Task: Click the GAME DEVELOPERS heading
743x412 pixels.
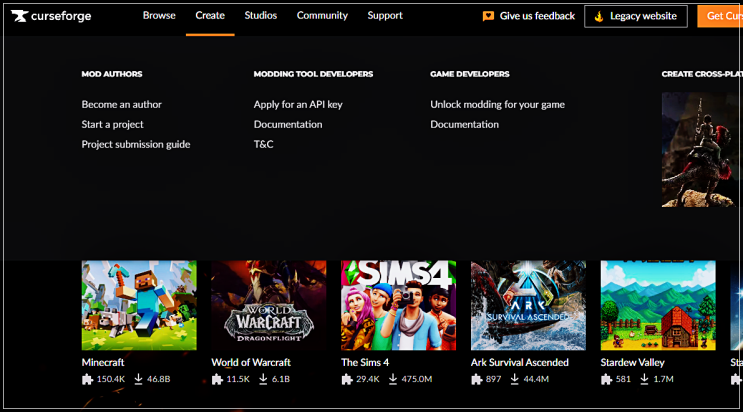Action: point(470,74)
